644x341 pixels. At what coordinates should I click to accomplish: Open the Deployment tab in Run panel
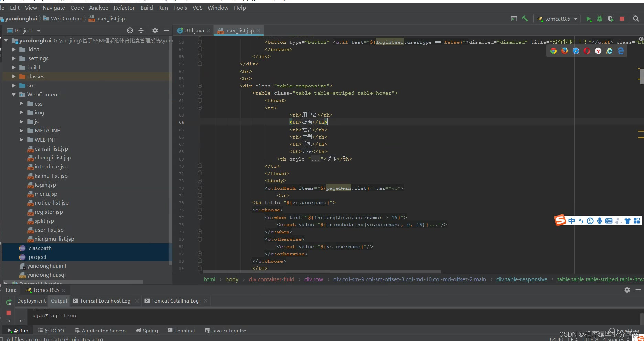(x=31, y=301)
